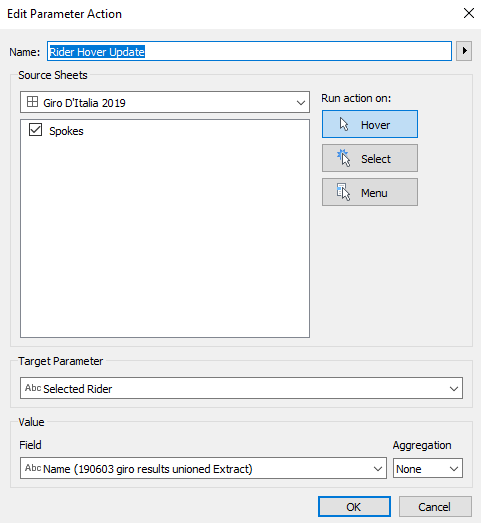Set run action on Select

(x=370, y=158)
